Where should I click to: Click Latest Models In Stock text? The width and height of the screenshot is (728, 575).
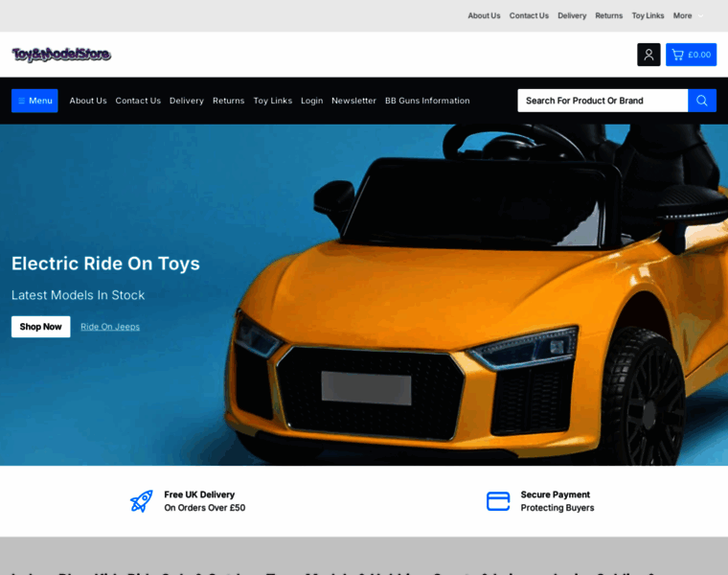pyautogui.click(x=78, y=295)
